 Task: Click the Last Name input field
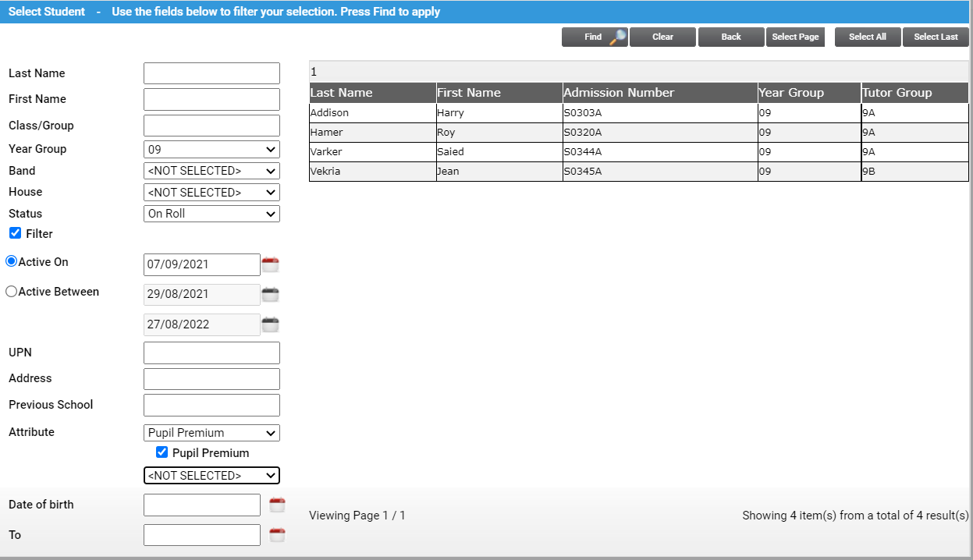pos(211,73)
